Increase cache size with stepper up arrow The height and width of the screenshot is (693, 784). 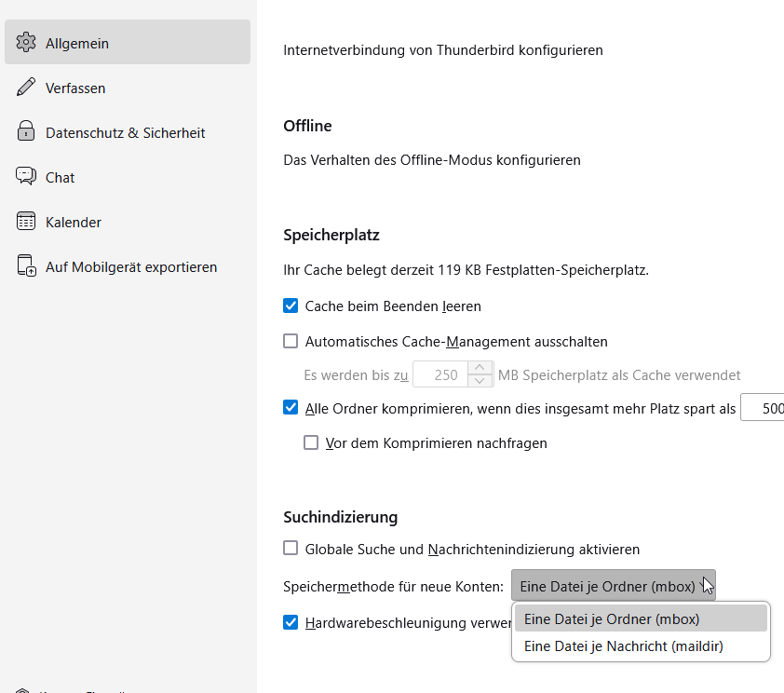point(480,368)
